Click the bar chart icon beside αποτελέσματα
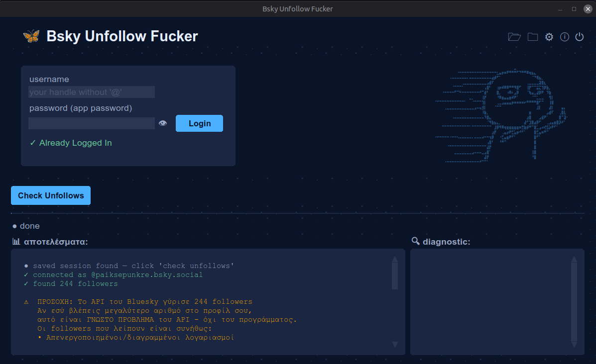596x364 pixels. (x=16, y=242)
